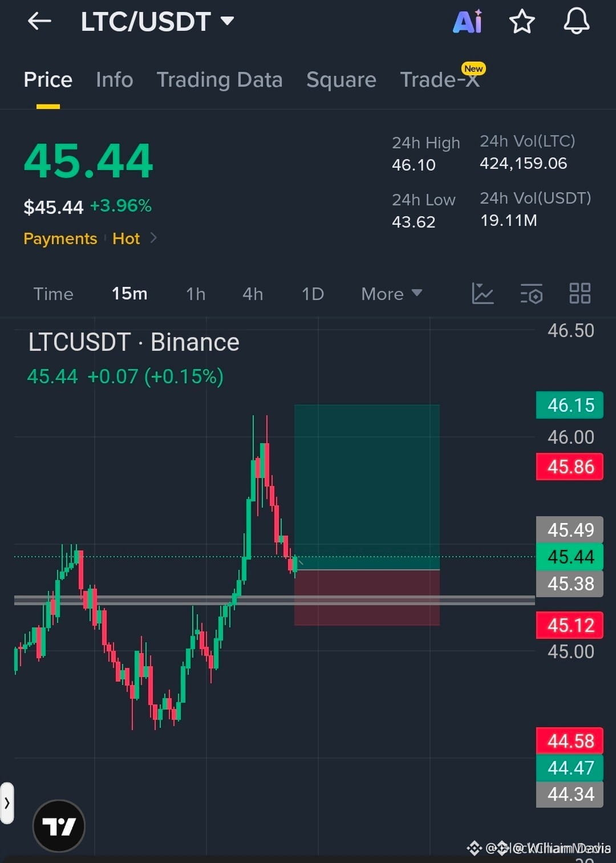Open the Square tab
This screenshot has height=863, width=616.
[x=341, y=80]
